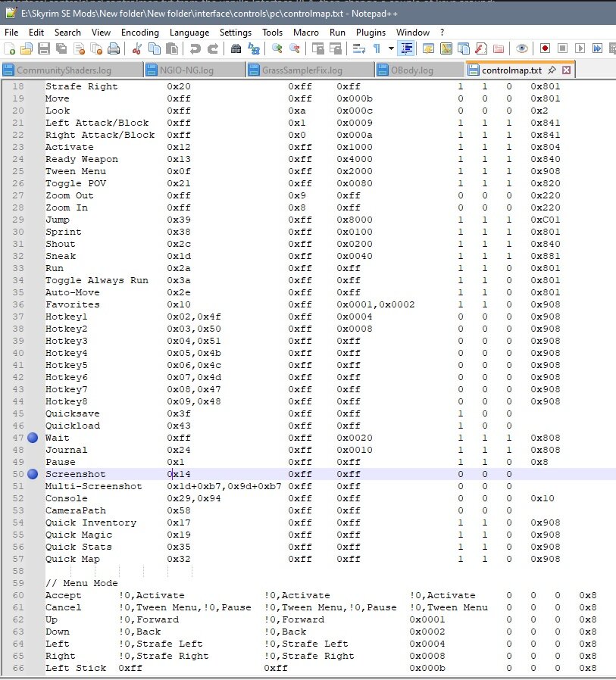Click the word Quicksave on line 45
The height and width of the screenshot is (680, 616).
click(73, 413)
